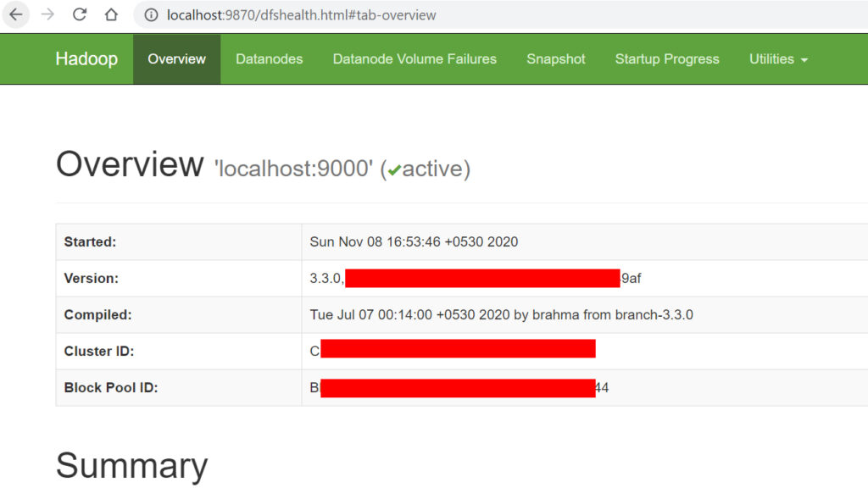Click the browser back arrow
This screenshot has width=868, height=499.
point(16,14)
